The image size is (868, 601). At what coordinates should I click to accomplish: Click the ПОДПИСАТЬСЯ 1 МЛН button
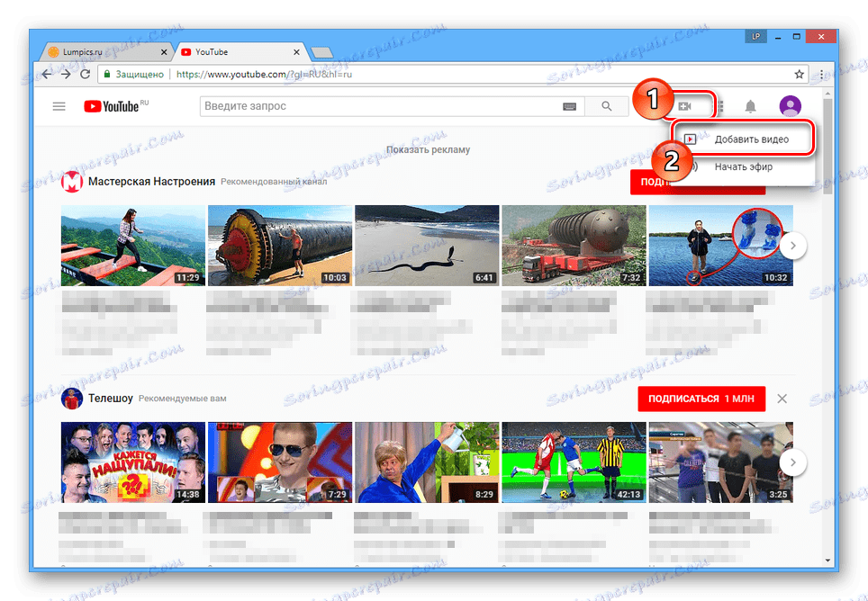701,399
